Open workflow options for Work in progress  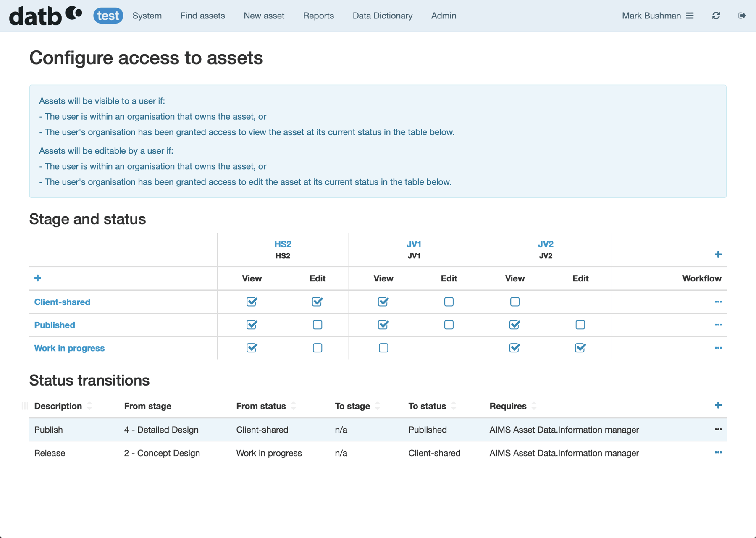[x=718, y=348]
